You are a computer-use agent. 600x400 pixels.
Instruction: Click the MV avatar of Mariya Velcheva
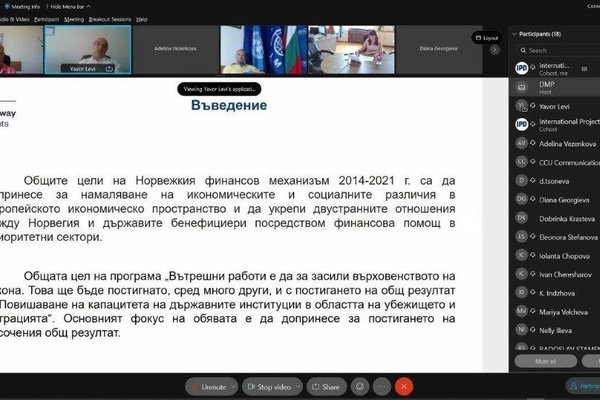pyautogui.click(x=522, y=311)
